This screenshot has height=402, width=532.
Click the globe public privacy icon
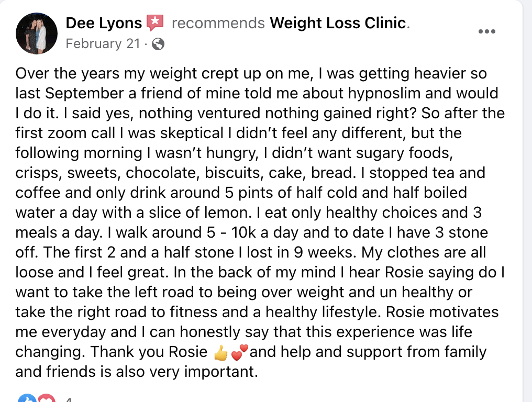pos(158,44)
